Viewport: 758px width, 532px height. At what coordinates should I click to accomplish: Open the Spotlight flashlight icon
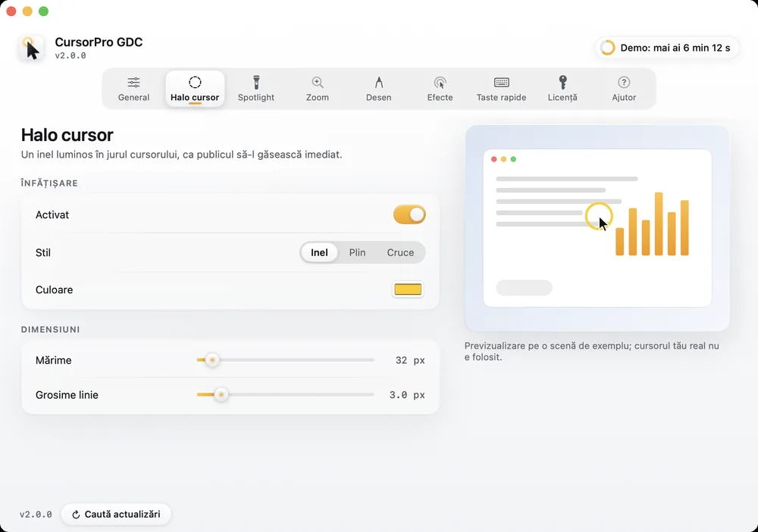point(256,82)
